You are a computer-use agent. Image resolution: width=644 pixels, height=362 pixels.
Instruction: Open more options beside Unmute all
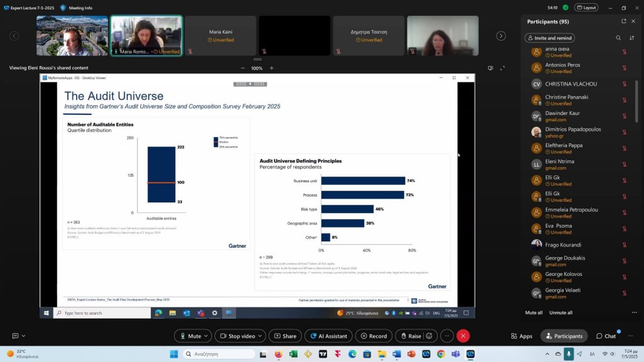point(634,313)
